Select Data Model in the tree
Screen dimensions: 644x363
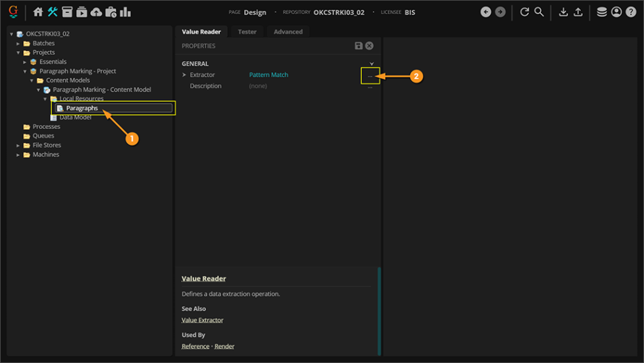pyautogui.click(x=75, y=117)
